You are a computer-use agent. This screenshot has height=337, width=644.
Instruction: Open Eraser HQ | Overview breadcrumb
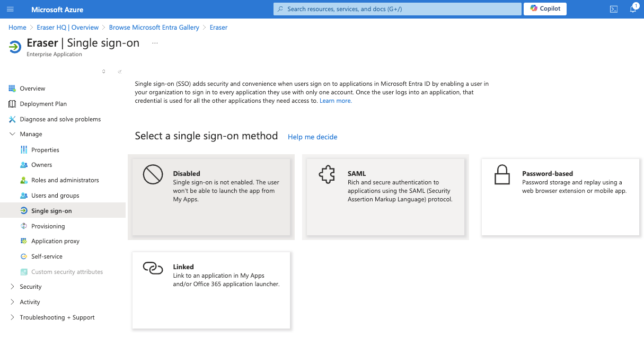(x=68, y=28)
